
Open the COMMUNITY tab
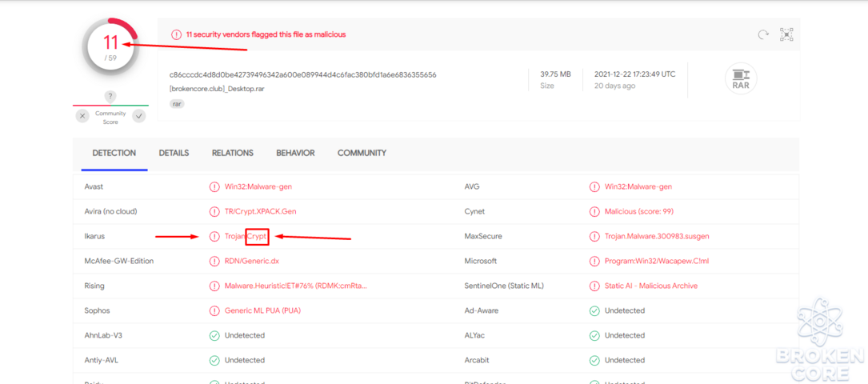pyautogui.click(x=362, y=154)
